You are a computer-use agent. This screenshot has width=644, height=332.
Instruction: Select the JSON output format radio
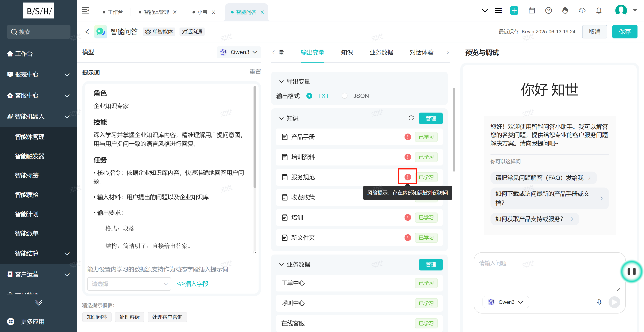click(x=345, y=96)
